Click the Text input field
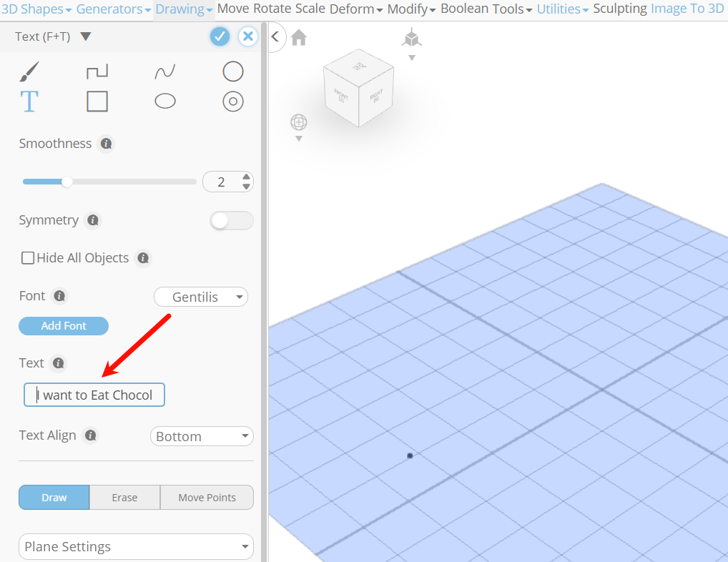The width and height of the screenshot is (728, 562). [x=94, y=395]
